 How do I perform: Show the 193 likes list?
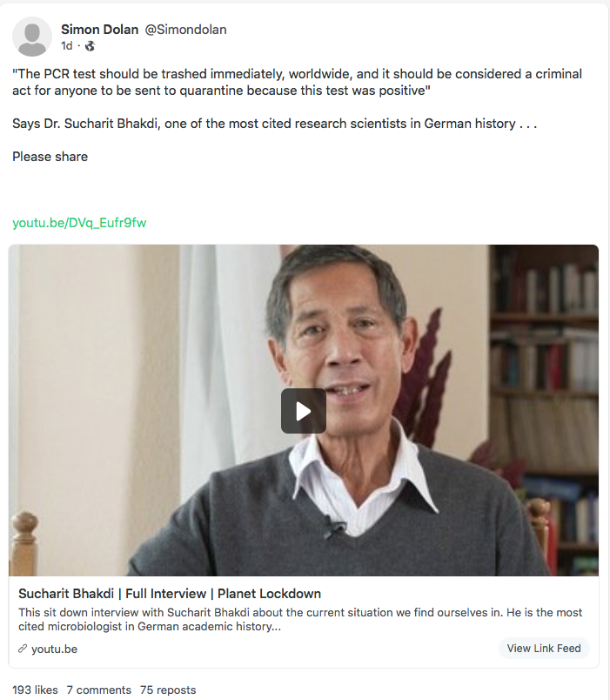pos(36,690)
